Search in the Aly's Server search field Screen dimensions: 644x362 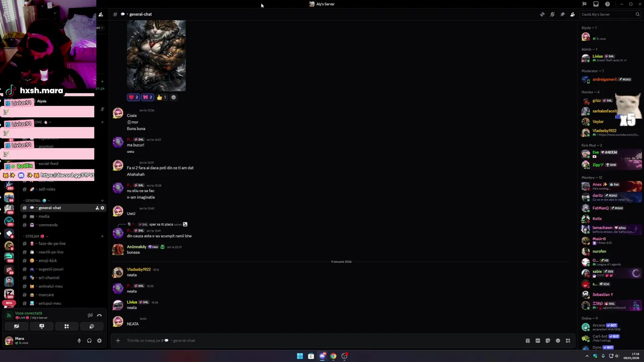pyautogui.click(x=610, y=14)
